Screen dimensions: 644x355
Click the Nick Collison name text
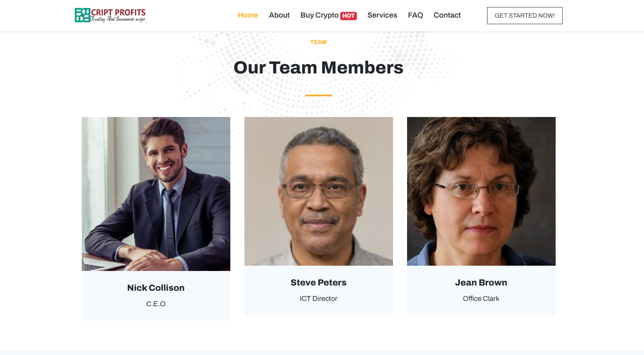[156, 288]
